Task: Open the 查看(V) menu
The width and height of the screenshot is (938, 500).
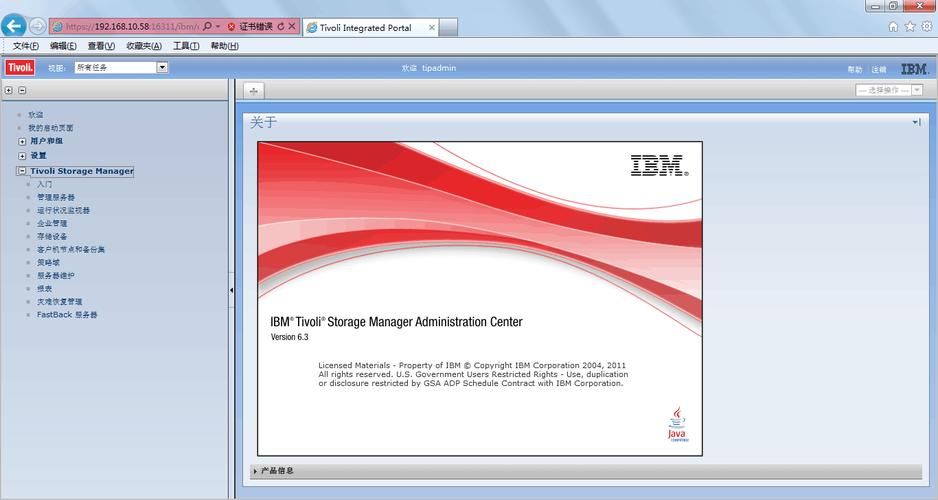Action: click(101, 46)
